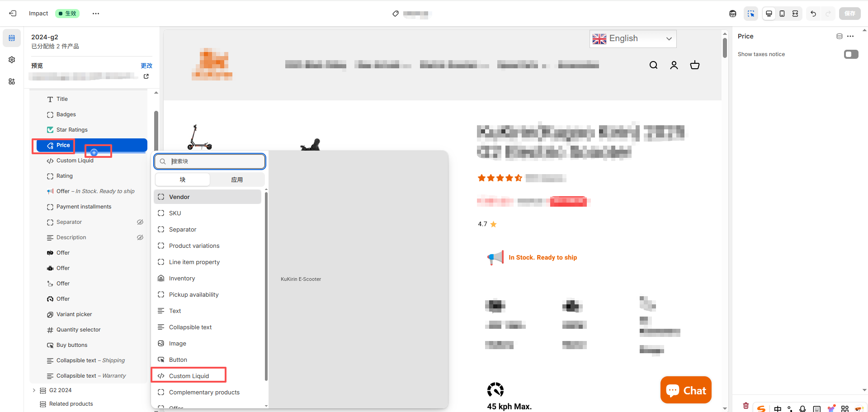Choose Custom Liquid from block list
Viewport: 868px width, 412px height.
[189, 376]
